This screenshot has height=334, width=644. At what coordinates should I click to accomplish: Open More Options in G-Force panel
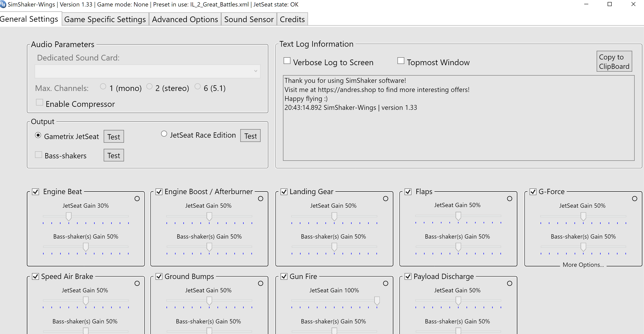point(583,265)
